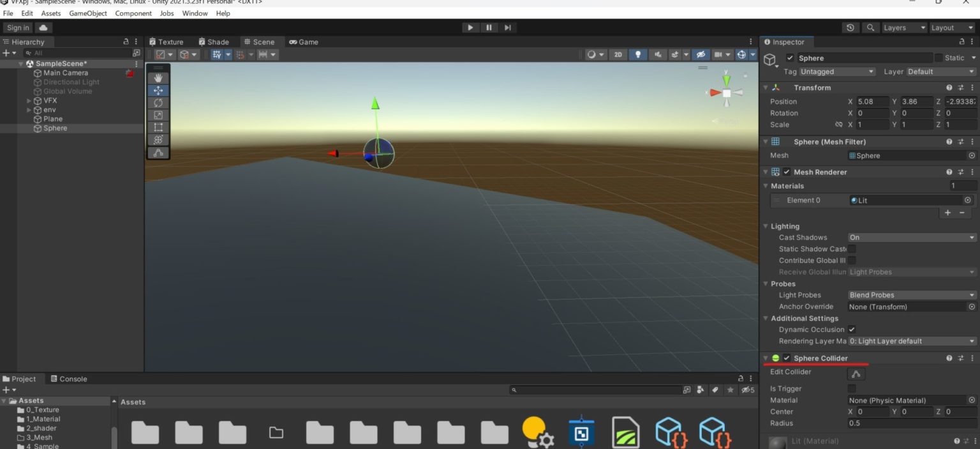Open the Edit Collider button in Sphere Collider
The width and height of the screenshot is (980, 449).
click(856, 374)
